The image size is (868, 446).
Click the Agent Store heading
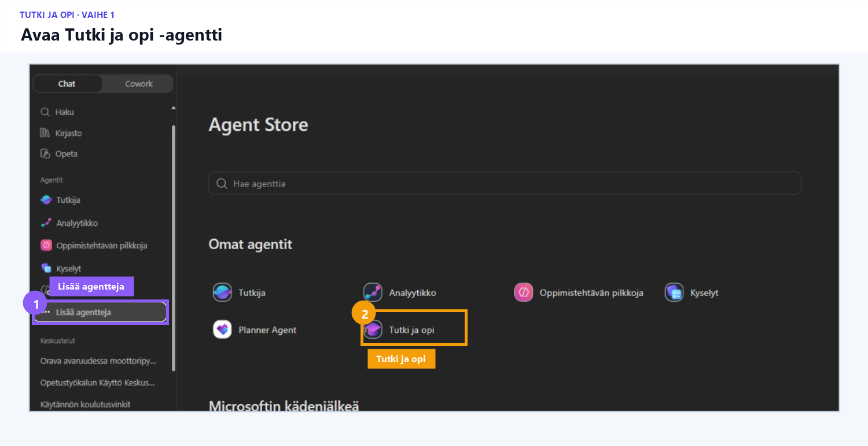point(258,125)
